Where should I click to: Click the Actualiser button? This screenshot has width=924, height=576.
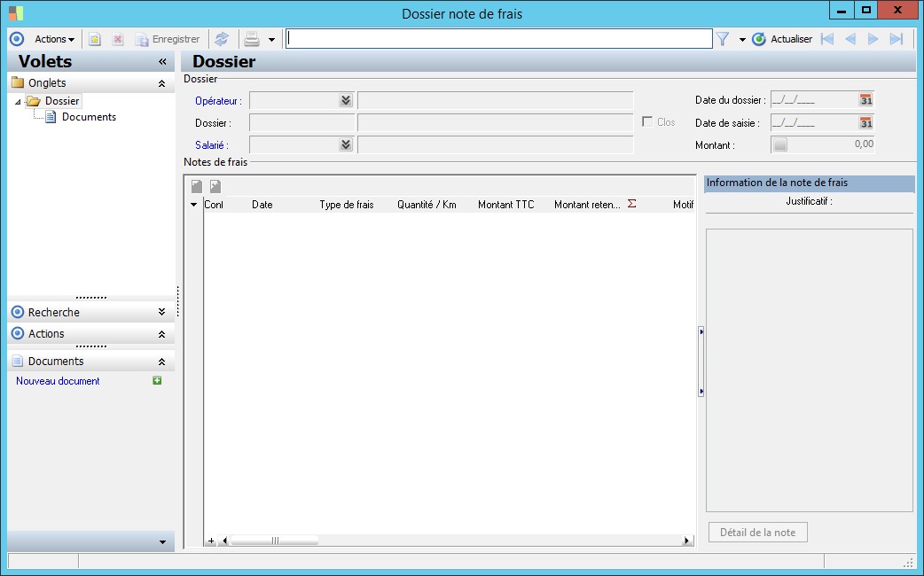pyautogui.click(x=782, y=39)
